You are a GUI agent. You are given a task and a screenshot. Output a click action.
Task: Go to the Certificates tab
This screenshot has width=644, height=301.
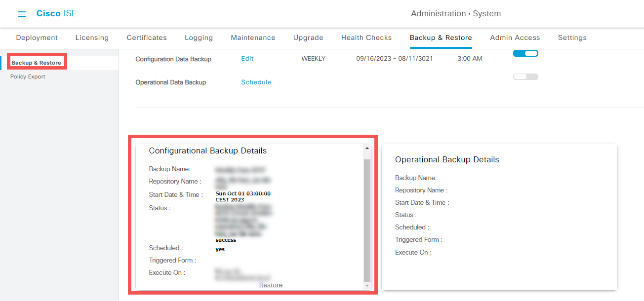(147, 38)
